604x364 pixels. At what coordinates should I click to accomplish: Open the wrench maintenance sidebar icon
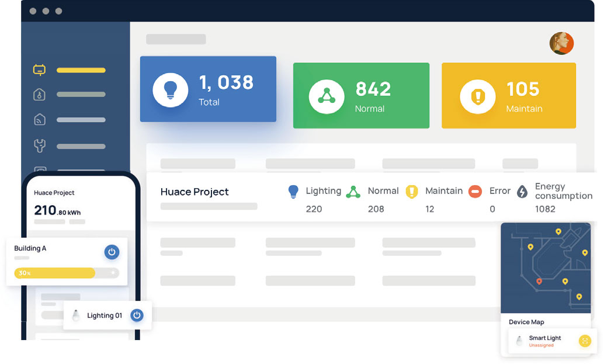click(39, 146)
